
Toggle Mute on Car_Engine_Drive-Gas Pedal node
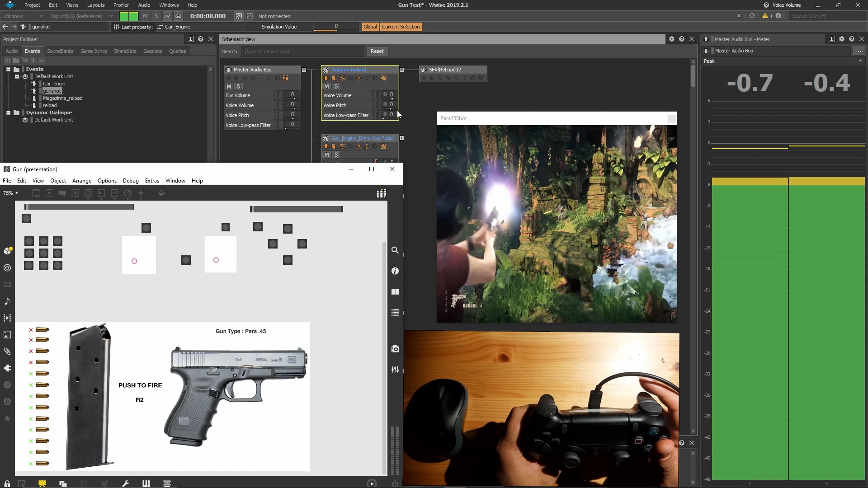(x=326, y=155)
